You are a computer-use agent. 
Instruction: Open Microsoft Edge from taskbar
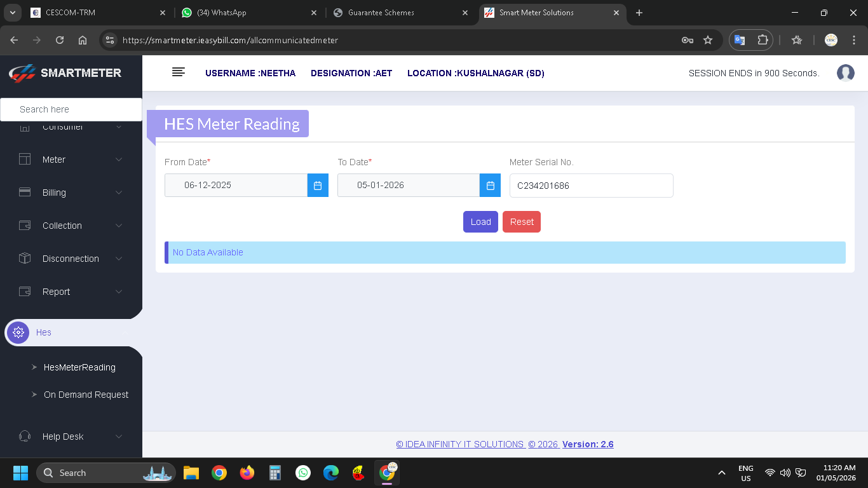331,473
